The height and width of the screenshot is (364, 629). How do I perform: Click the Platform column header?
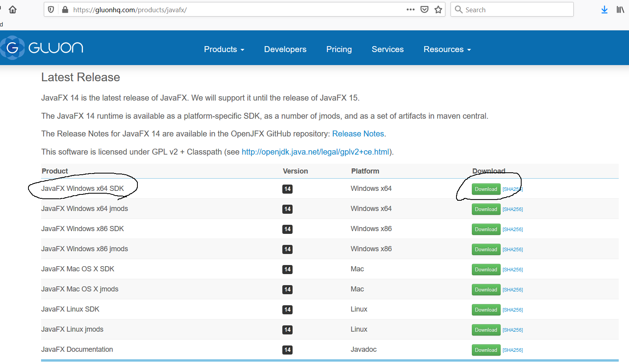(x=365, y=171)
